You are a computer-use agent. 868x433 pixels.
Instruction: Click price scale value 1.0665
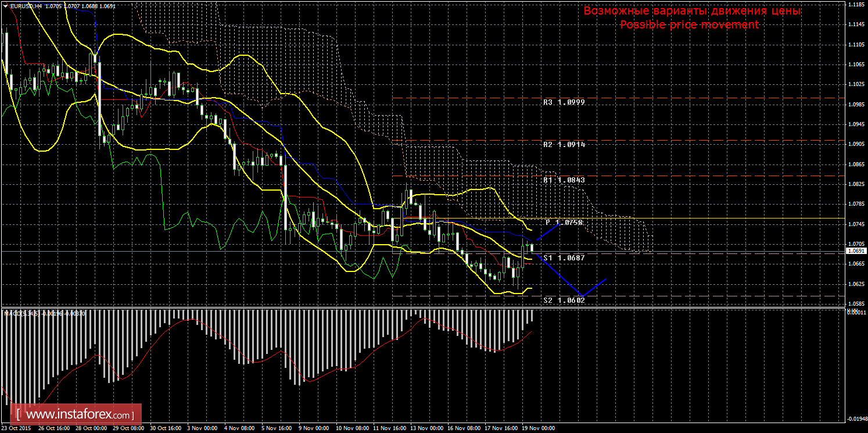pyautogui.click(x=856, y=264)
